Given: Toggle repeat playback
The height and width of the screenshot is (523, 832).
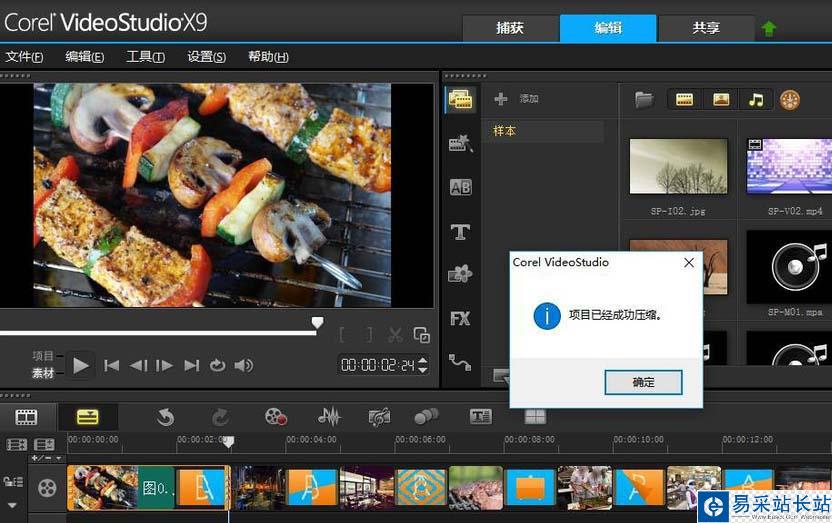Looking at the screenshot, I should pyautogui.click(x=218, y=365).
